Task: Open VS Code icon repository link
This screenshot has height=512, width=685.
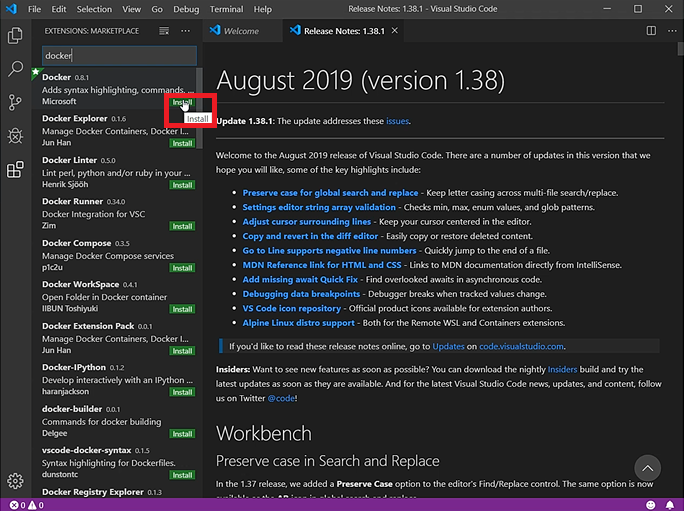Action: click(x=292, y=308)
